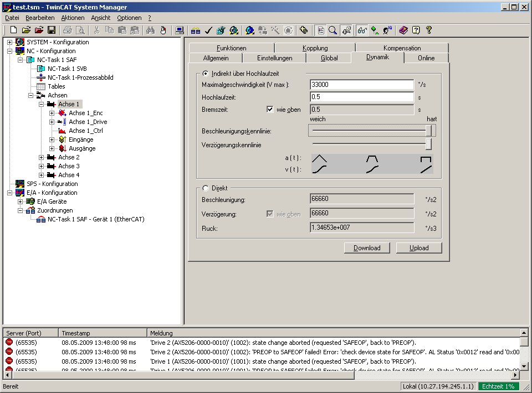The image size is (532, 393).
Task: Check configuration with the checkmark icon
Action: tap(208, 30)
